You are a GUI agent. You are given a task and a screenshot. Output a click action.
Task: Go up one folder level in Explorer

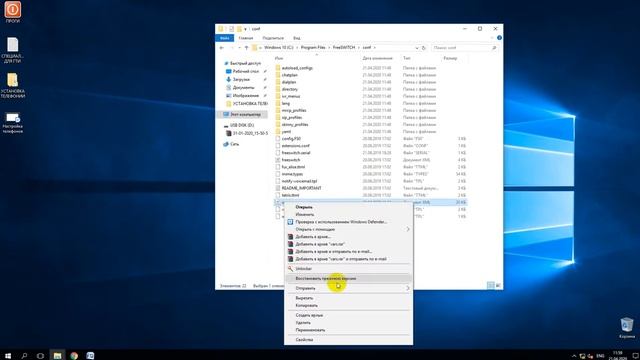pos(246,48)
